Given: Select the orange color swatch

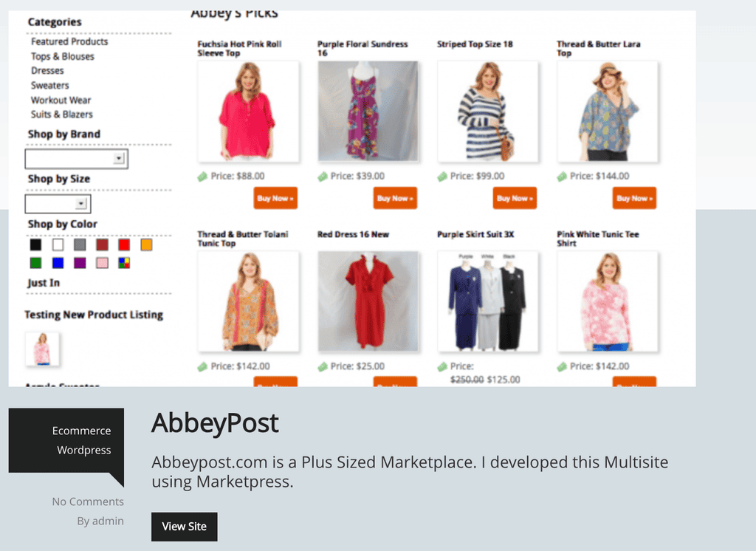Looking at the screenshot, I should point(147,244).
